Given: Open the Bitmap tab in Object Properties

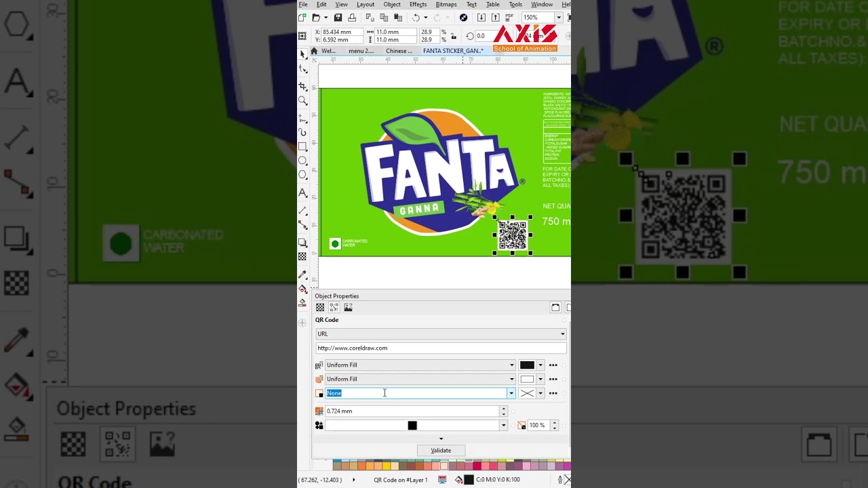Looking at the screenshot, I should pos(348,307).
